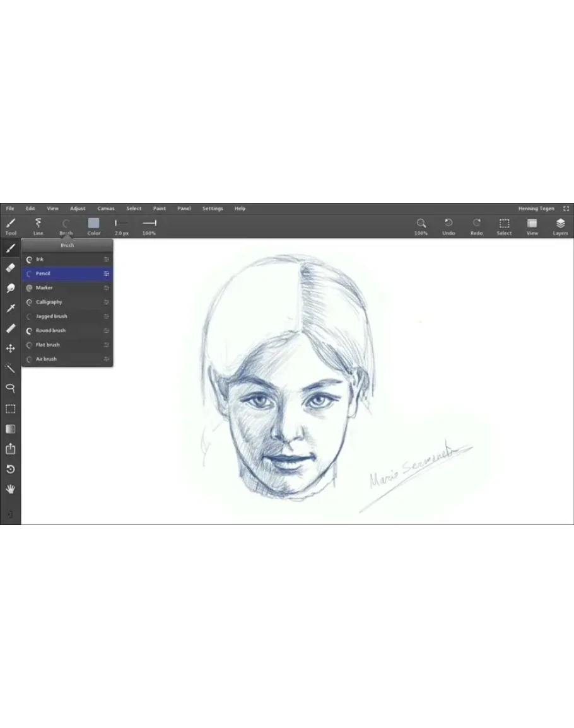Viewport: 574px width, 728px height.
Task: Choose Calligraphy from the brush list
Action: (x=49, y=302)
